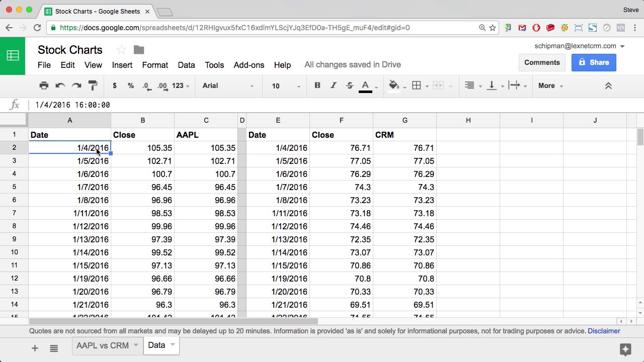Open the Help menu
The width and height of the screenshot is (644, 362).
[282, 65]
